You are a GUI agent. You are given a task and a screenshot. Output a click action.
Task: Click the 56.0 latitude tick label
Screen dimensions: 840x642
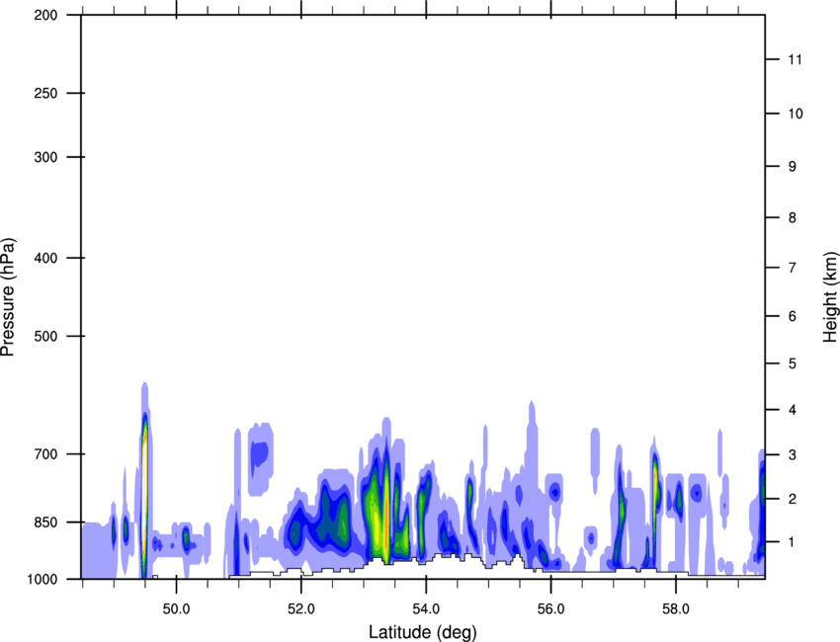point(550,609)
